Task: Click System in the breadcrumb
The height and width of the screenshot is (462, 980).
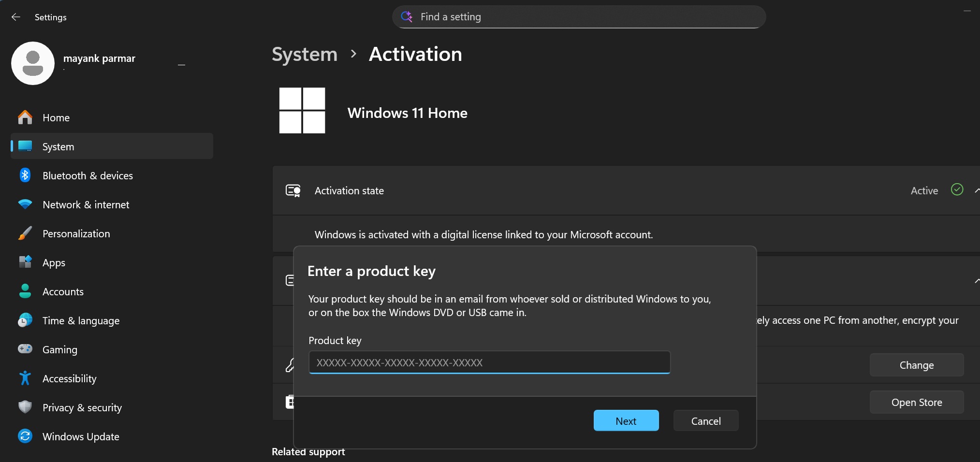Action: 305,54
